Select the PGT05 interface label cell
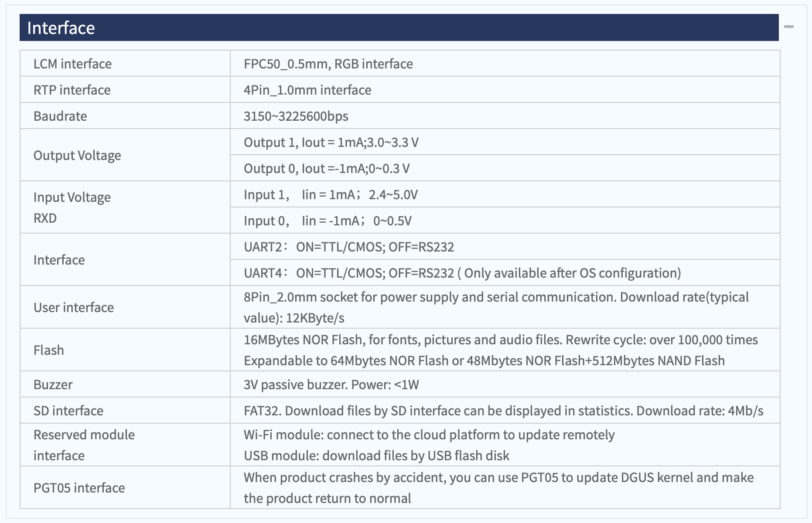 pyautogui.click(x=125, y=488)
